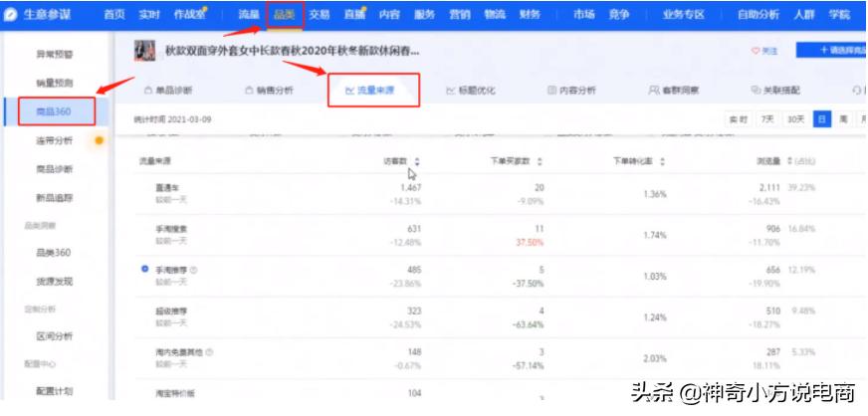Switch to 流量来源 tab
This screenshot has width=868, height=416.
pyautogui.click(x=369, y=91)
